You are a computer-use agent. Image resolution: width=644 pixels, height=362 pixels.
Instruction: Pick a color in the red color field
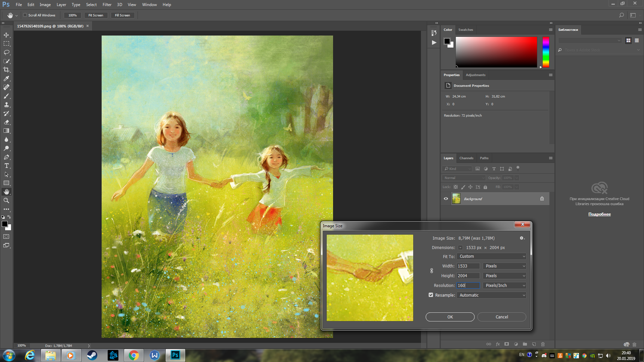[496, 52]
